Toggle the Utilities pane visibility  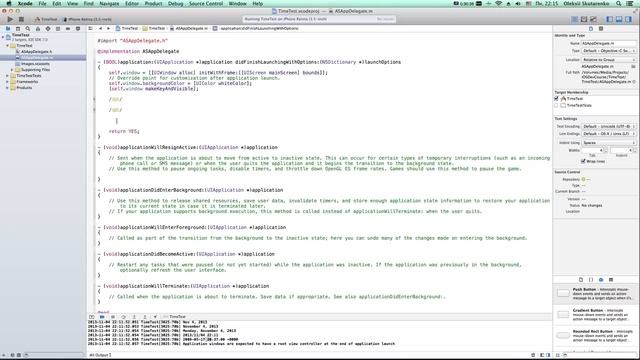tap(629, 19)
